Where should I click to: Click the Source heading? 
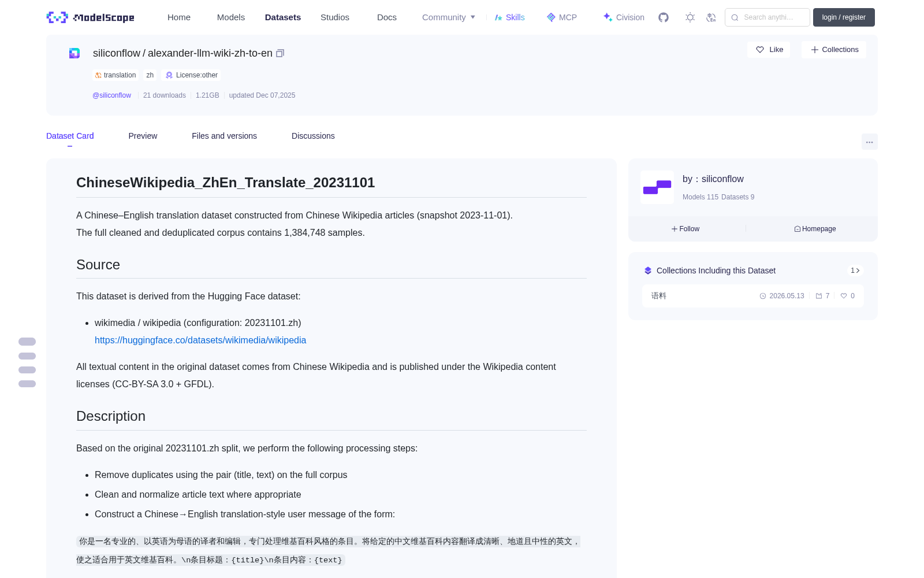[x=98, y=265]
